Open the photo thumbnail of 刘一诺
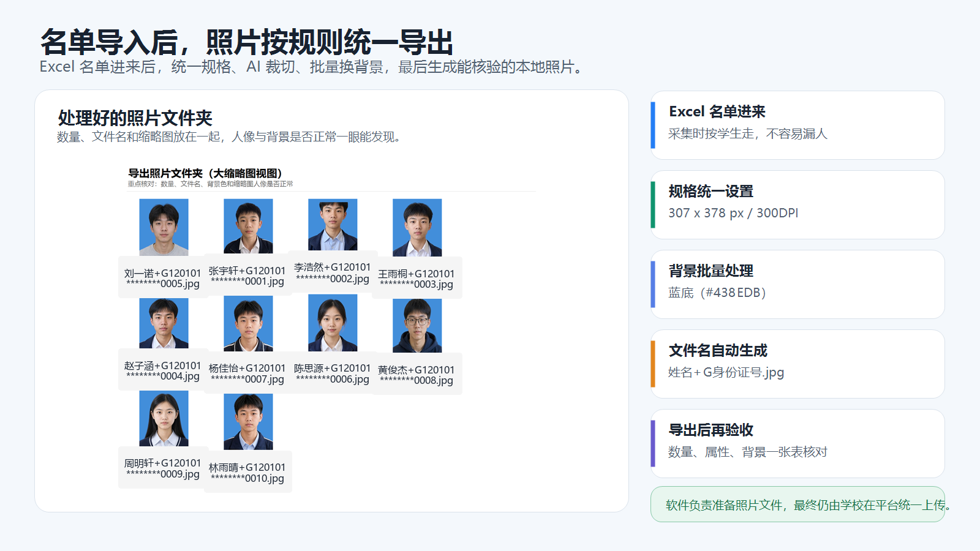The height and width of the screenshot is (551, 980). (x=164, y=227)
